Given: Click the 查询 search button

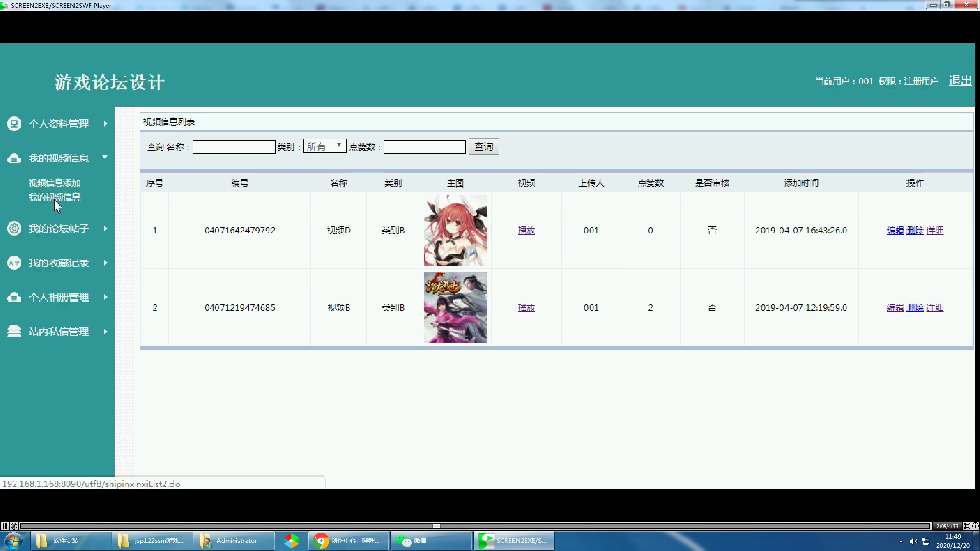Looking at the screenshot, I should [483, 147].
